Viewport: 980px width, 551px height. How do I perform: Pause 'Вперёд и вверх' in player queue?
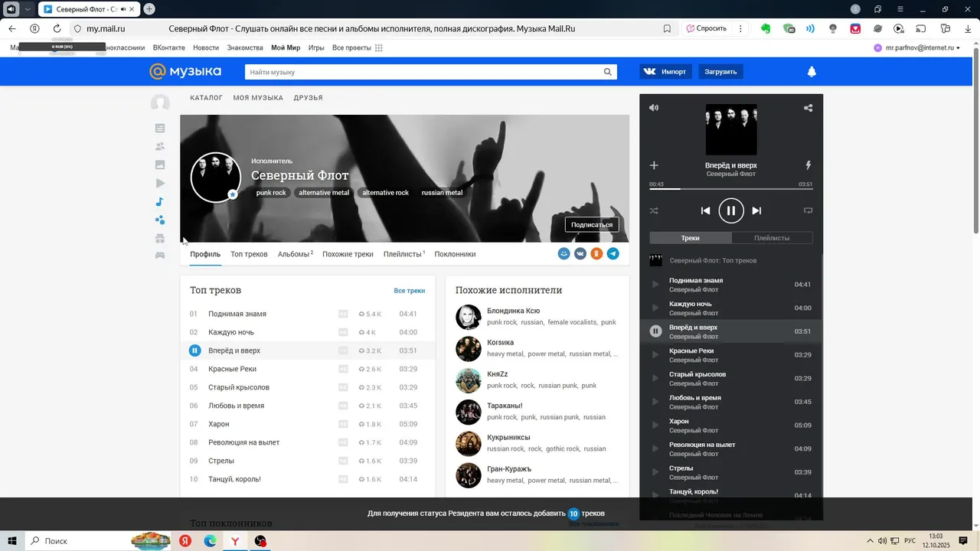(x=655, y=331)
